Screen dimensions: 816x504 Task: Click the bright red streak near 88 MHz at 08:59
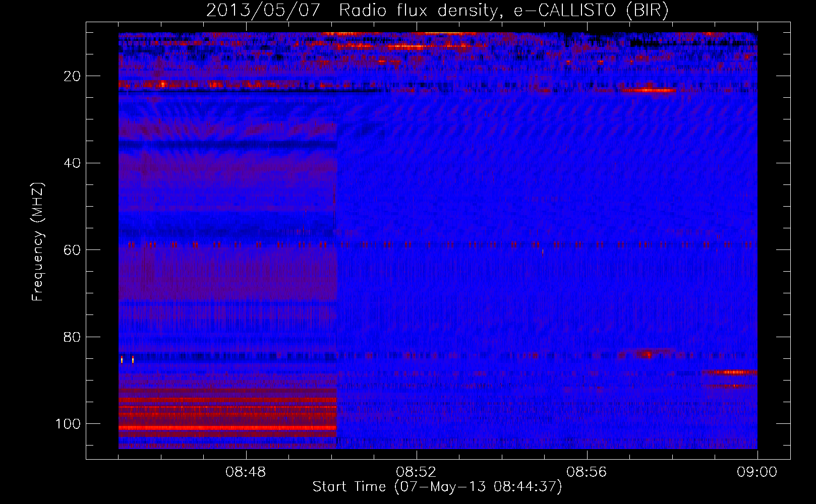[x=730, y=372]
